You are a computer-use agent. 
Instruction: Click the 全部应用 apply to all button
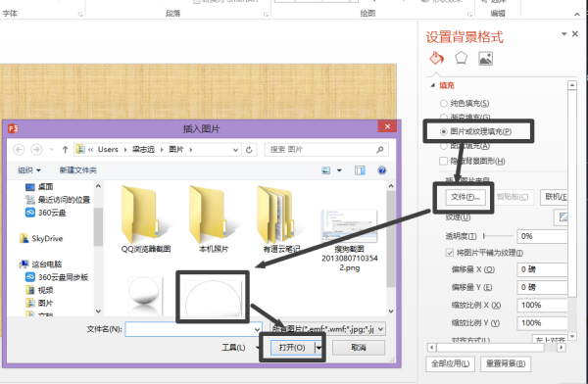[450, 363]
